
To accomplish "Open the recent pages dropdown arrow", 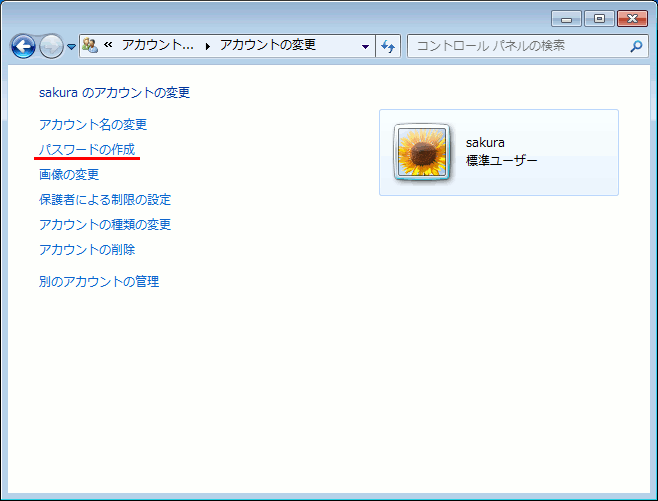I will (x=71, y=47).
